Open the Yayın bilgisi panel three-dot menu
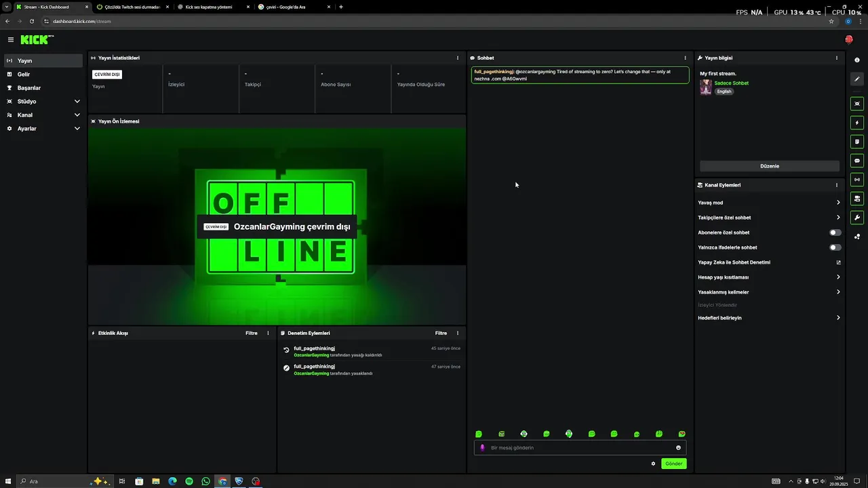Image resolution: width=868 pixels, height=488 pixels. pyautogui.click(x=836, y=58)
